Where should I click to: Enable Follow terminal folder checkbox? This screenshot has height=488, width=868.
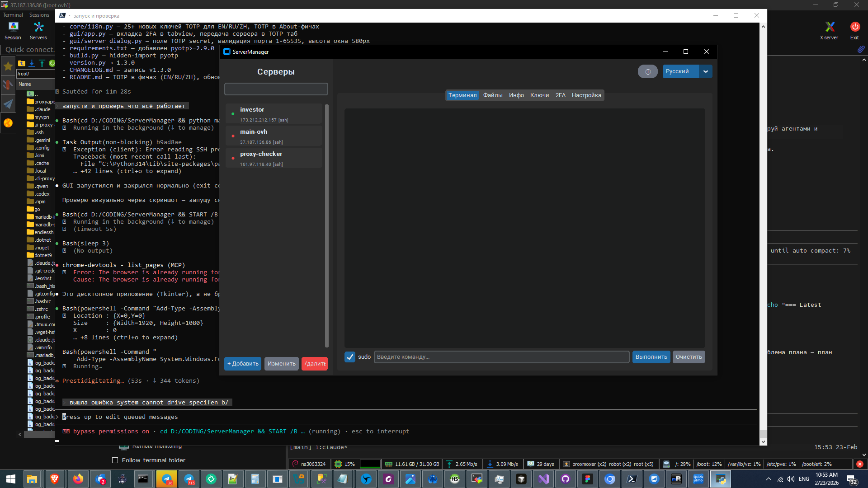point(115,460)
